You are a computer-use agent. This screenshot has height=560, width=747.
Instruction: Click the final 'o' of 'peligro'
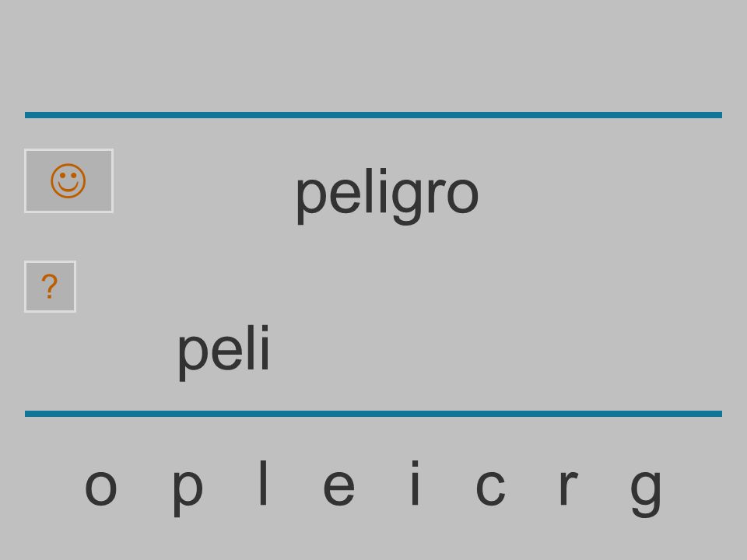pyautogui.click(x=462, y=195)
